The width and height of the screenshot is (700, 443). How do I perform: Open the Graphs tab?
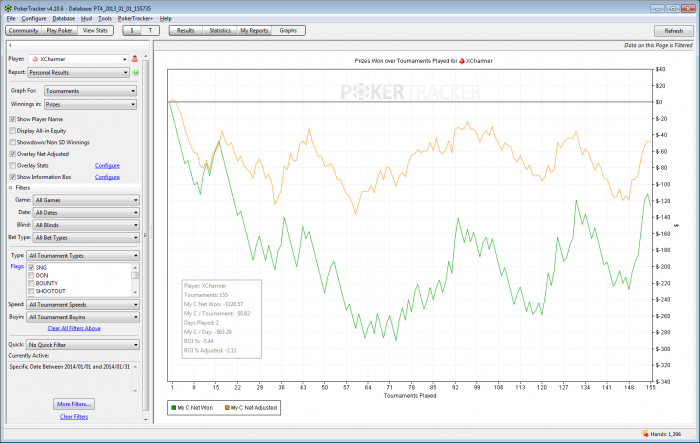coord(288,30)
